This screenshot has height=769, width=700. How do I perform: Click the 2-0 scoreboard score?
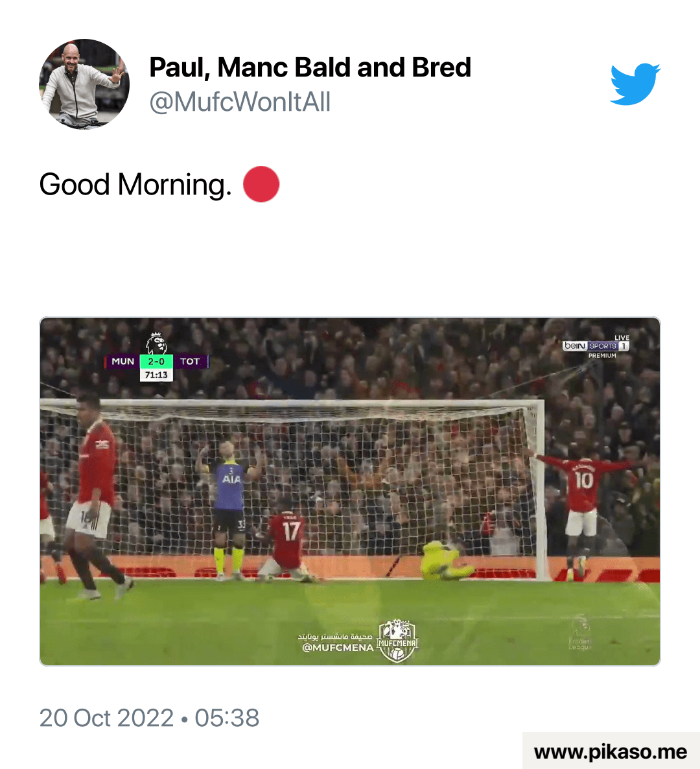coord(156,361)
